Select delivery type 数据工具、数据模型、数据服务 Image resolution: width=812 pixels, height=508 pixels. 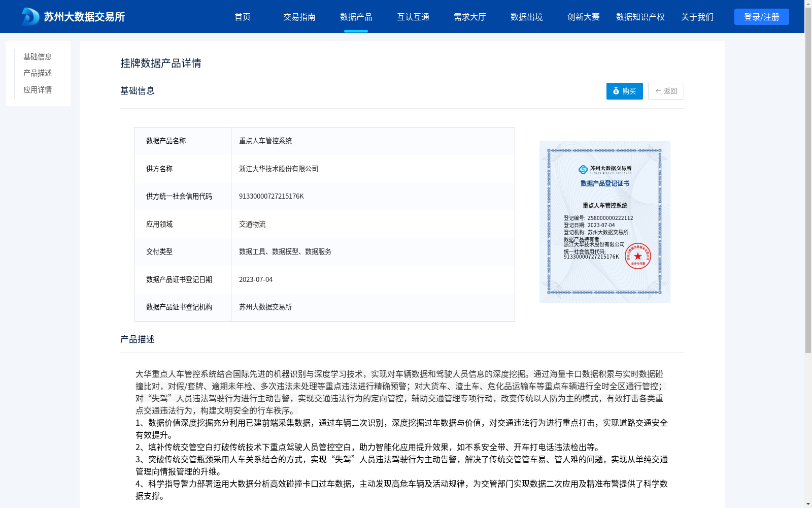285,251
